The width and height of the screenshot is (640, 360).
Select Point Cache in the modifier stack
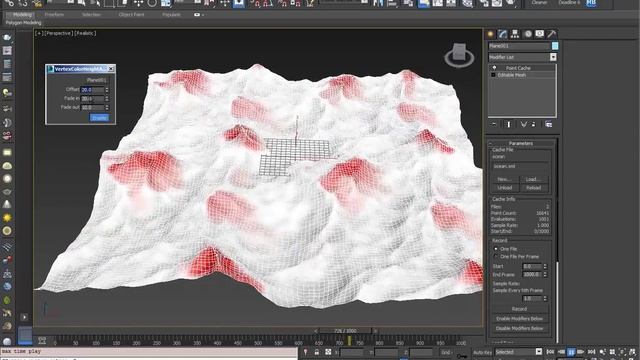point(518,68)
